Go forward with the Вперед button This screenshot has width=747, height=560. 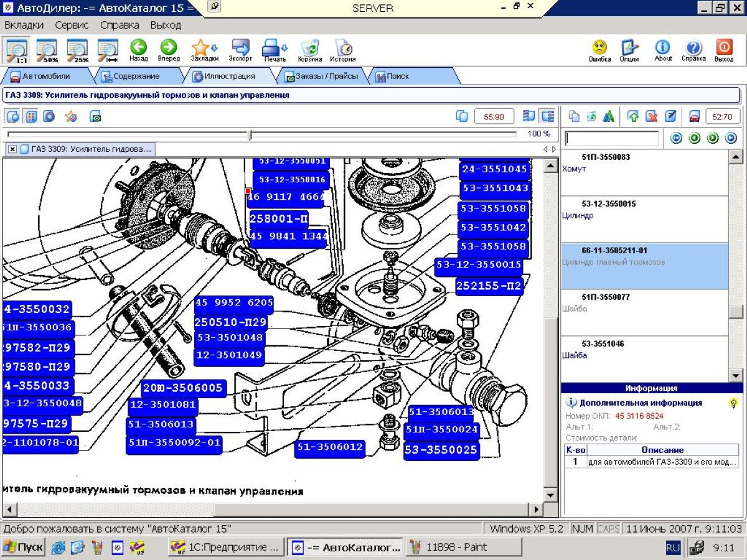(169, 50)
